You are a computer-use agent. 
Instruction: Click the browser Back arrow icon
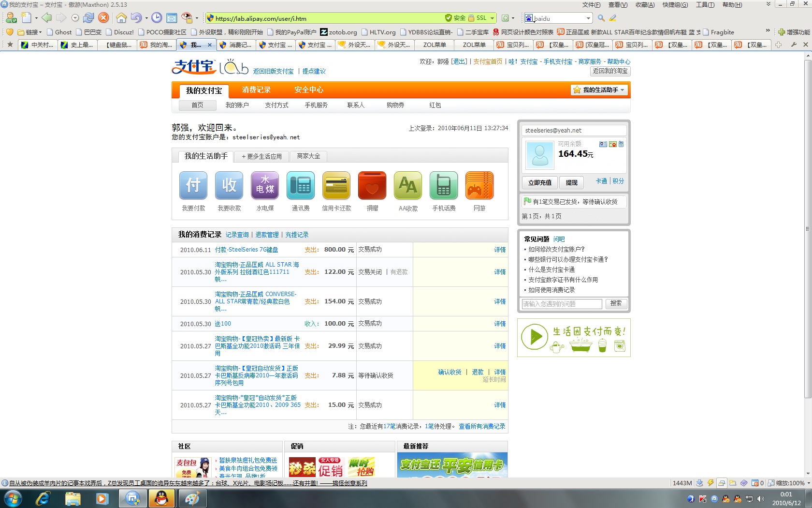click(x=46, y=18)
